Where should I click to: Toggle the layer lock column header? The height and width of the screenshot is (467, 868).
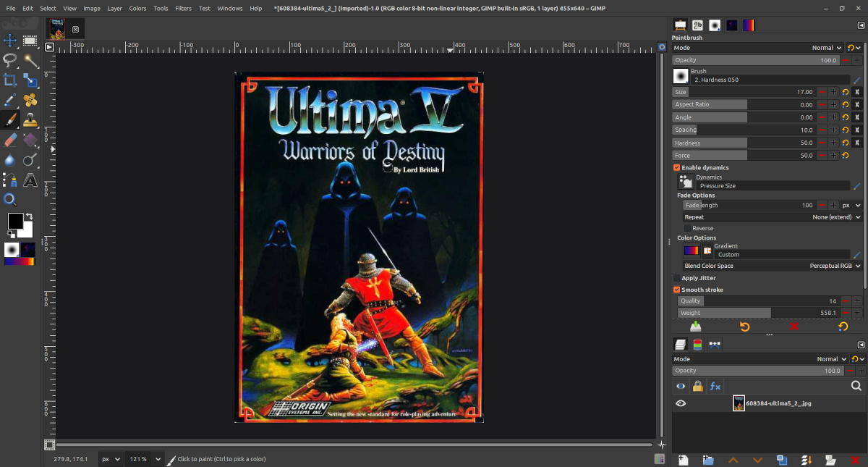pos(697,387)
